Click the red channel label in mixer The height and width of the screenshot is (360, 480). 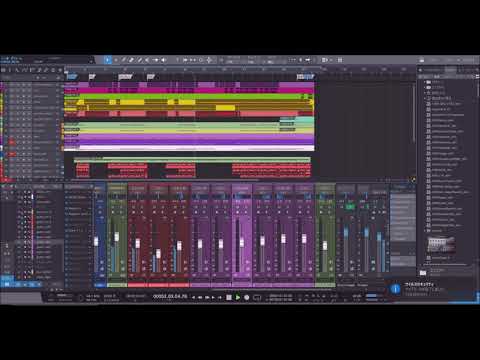point(137,285)
